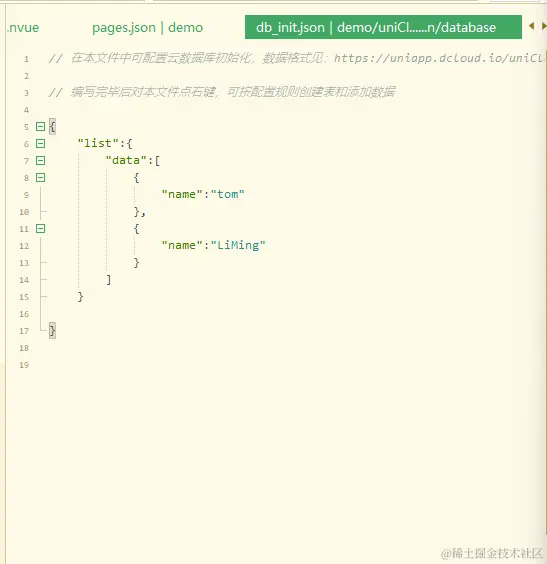The width and height of the screenshot is (547, 564).
Task: Click the "tom" string value
Action: 228,194
